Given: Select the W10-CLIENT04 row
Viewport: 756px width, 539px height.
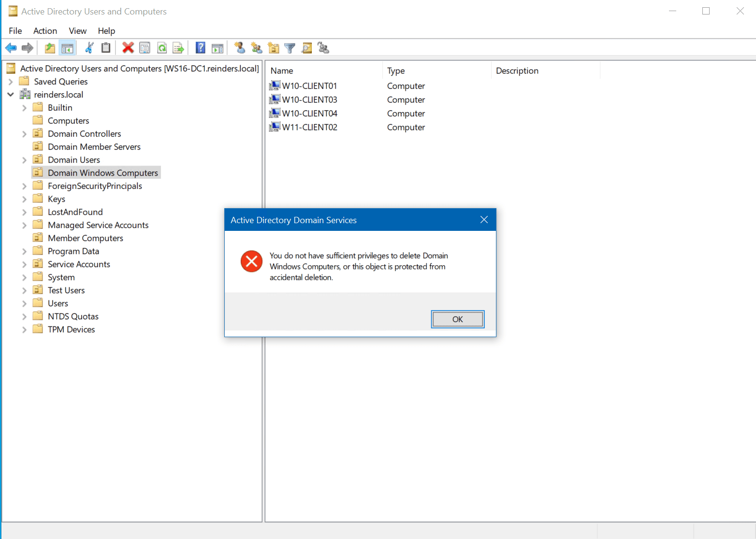Looking at the screenshot, I should pyautogui.click(x=309, y=113).
